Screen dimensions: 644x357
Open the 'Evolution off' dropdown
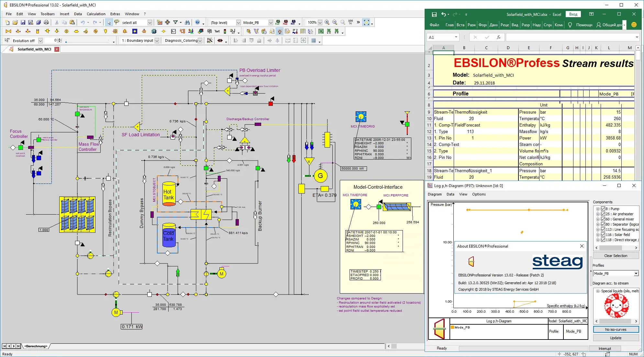[40, 40]
